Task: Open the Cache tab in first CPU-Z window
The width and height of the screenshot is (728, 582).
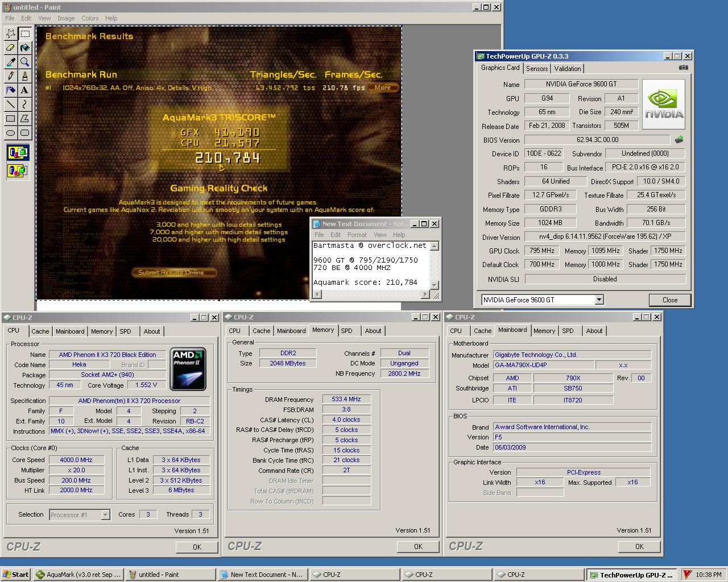Action: pos(40,331)
